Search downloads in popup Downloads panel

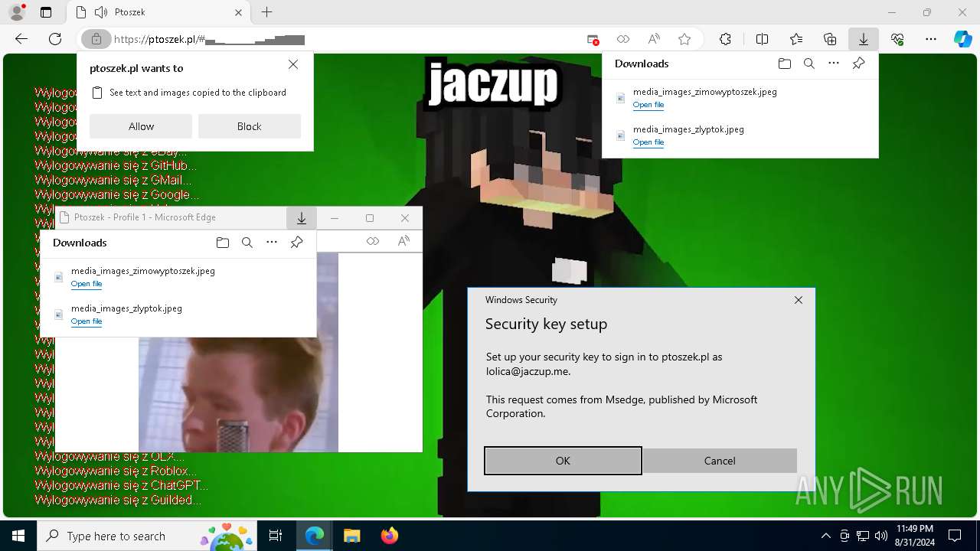[247, 243]
